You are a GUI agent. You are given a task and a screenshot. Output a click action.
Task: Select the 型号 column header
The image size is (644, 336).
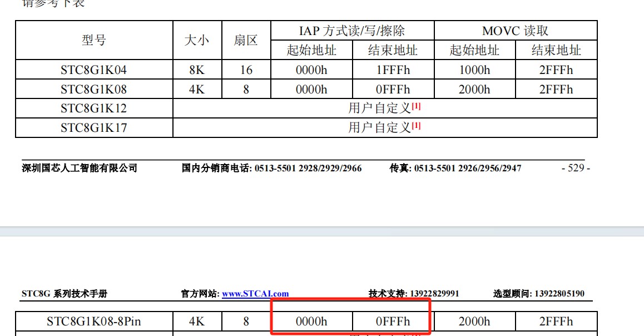point(94,40)
